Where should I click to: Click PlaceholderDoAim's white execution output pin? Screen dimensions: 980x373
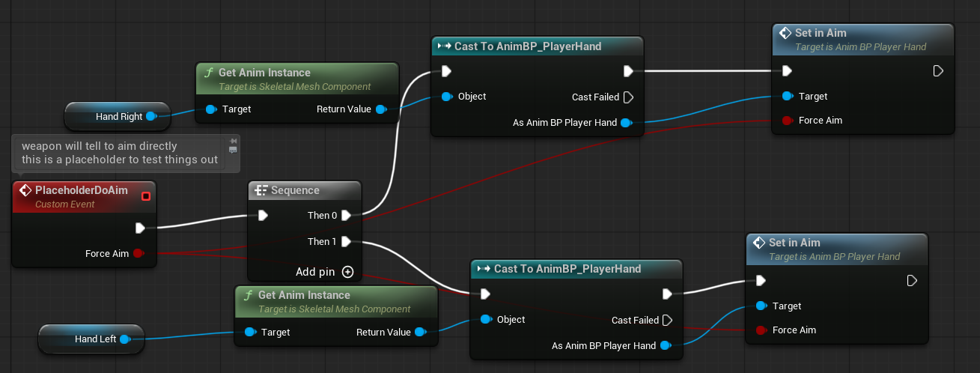(140, 228)
